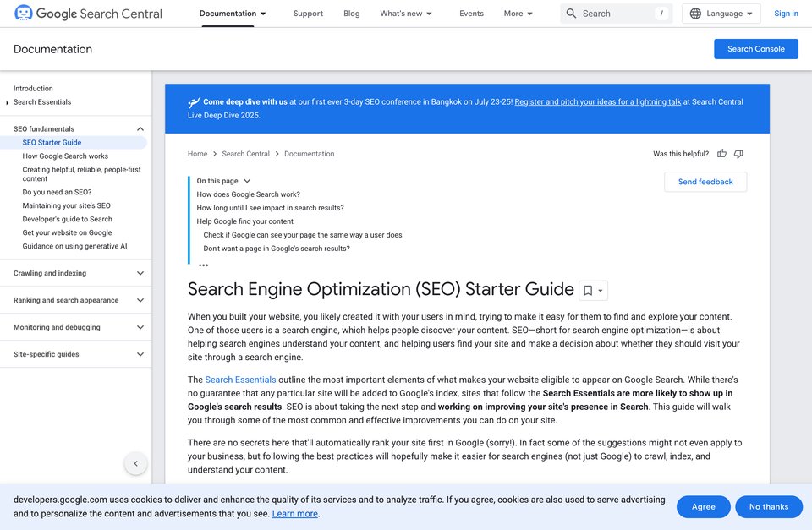This screenshot has width=812, height=530.
Task: Collapse the side navigation with the arrow button
Action: click(x=135, y=464)
